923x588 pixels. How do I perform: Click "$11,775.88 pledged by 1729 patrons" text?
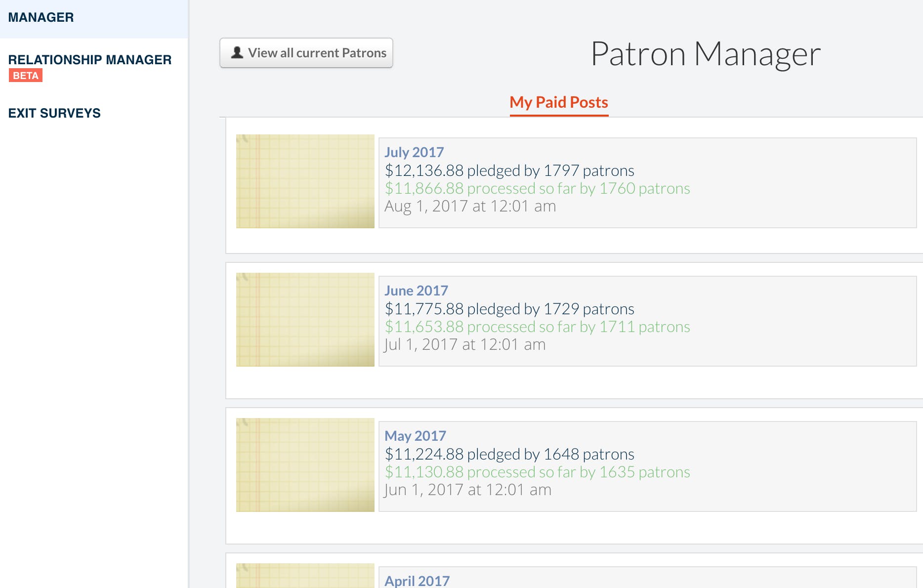[x=509, y=309]
